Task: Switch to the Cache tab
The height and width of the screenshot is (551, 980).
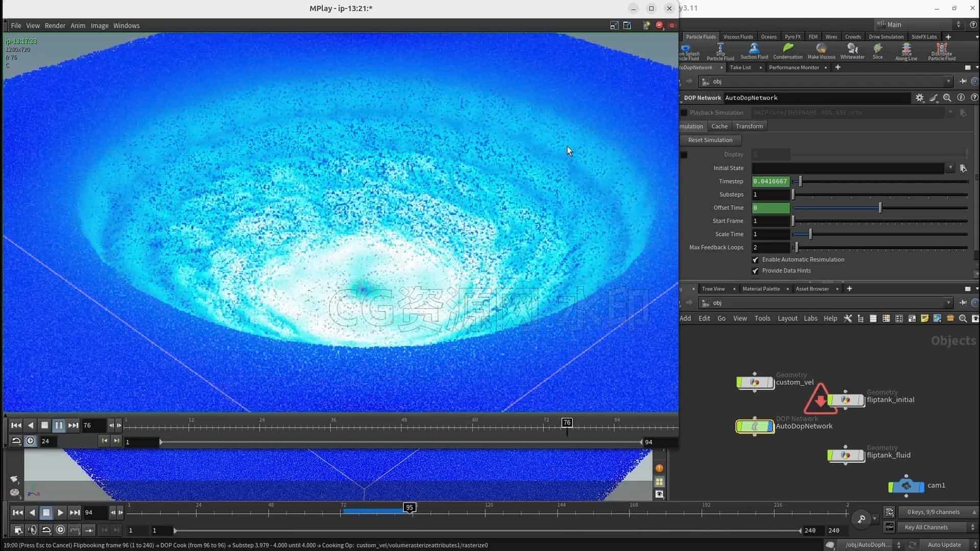Action: [x=719, y=127]
